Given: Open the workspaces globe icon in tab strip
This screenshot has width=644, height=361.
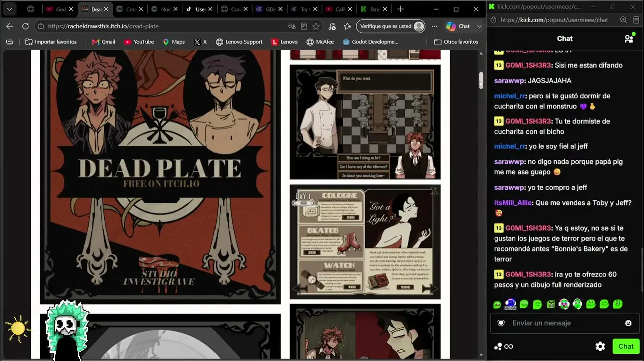Looking at the screenshot, I should (x=31, y=9).
